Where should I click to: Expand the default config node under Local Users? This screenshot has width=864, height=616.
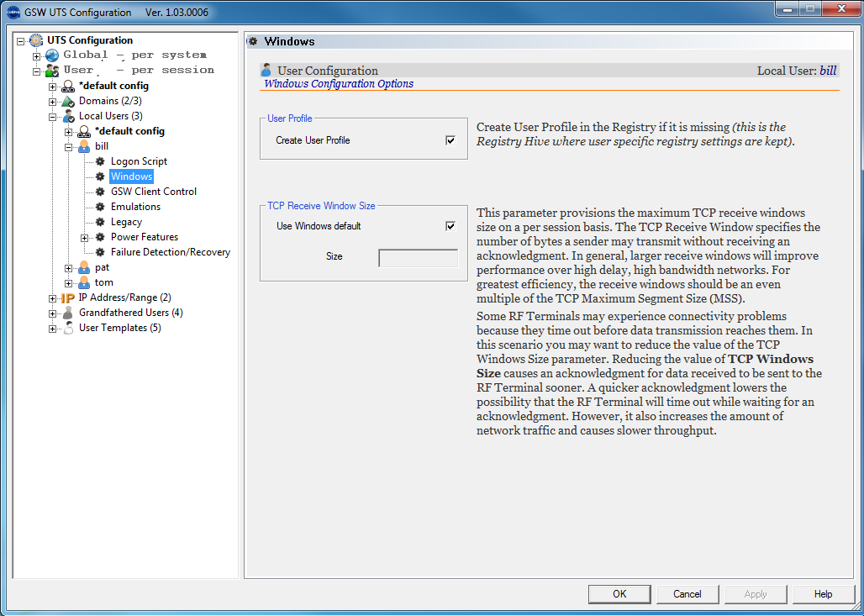(x=69, y=132)
